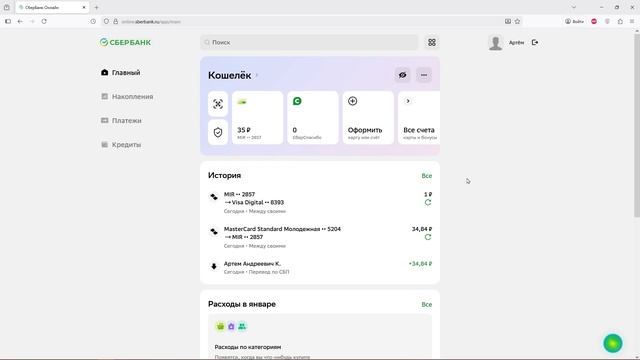640x360 pixels.
Task: Open the Платежи section
Action: [121, 121]
